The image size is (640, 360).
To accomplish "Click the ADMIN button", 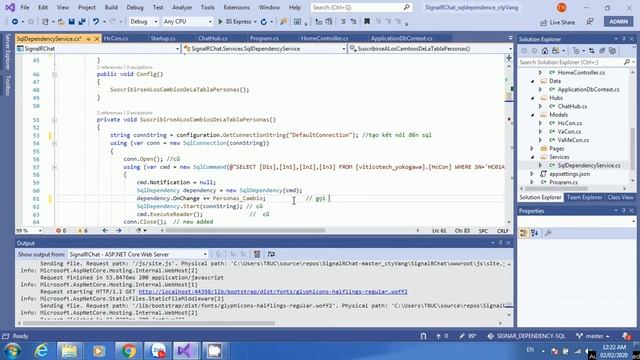I will 618,22.
